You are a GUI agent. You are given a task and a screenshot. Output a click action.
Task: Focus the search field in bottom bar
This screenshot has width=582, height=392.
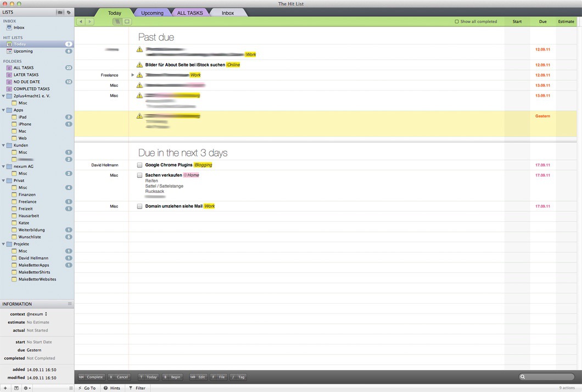546,377
